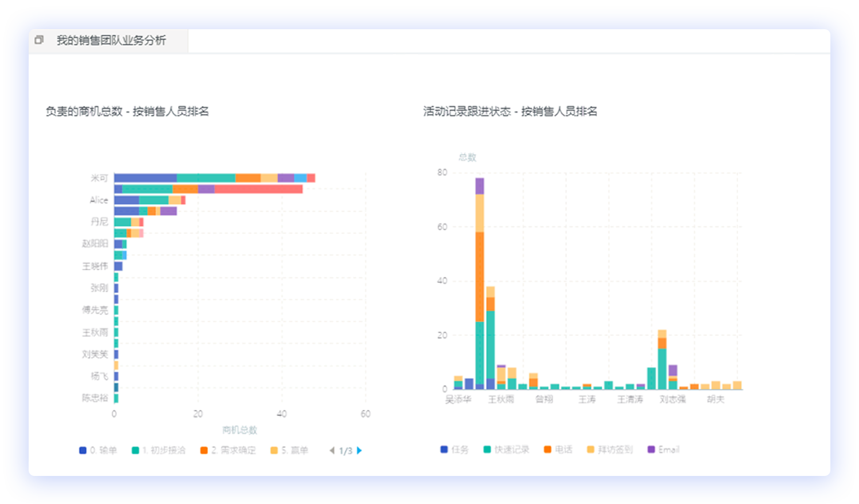Toggle the 电话 legend series
This screenshot has height=504, width=859.
558,450
